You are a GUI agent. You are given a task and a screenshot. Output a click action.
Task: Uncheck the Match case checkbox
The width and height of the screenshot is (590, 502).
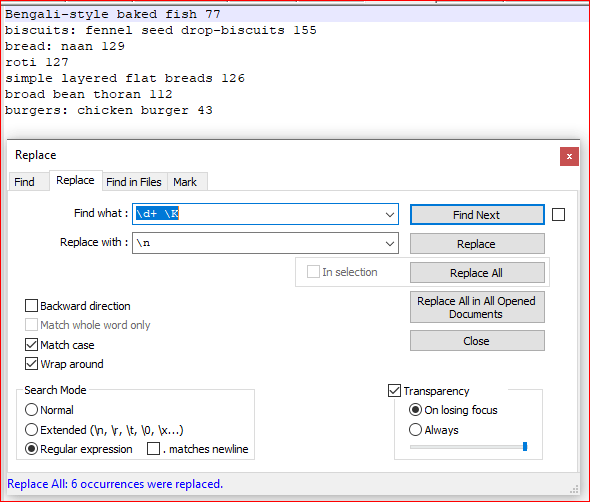pyautogui.click(x=31, y=345)
